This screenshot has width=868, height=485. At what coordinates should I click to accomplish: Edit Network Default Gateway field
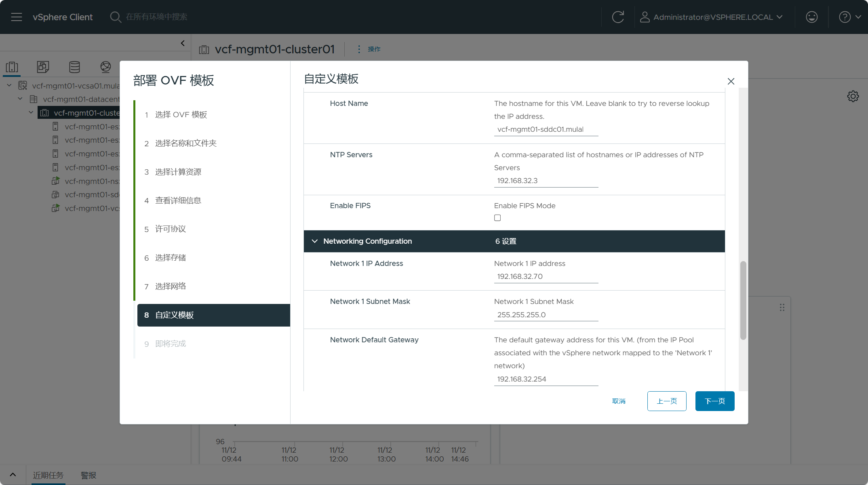546,379
